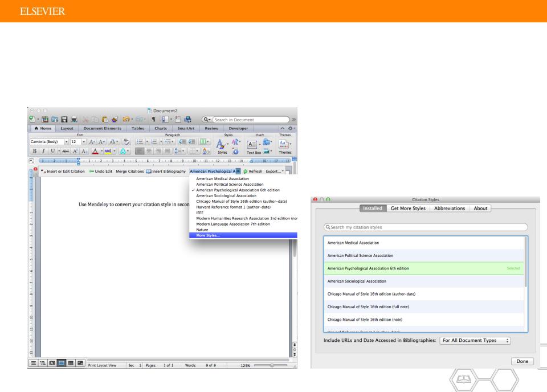Toggle Superscript formatting
The height and width of the screenshot is (392, 547).
[75, 151]
